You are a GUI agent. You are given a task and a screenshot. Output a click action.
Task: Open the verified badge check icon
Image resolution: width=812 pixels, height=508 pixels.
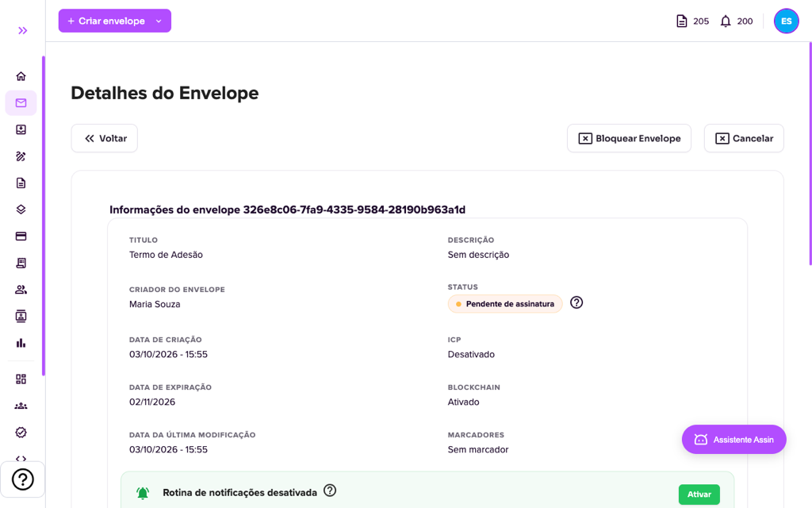tap(21, 433)
